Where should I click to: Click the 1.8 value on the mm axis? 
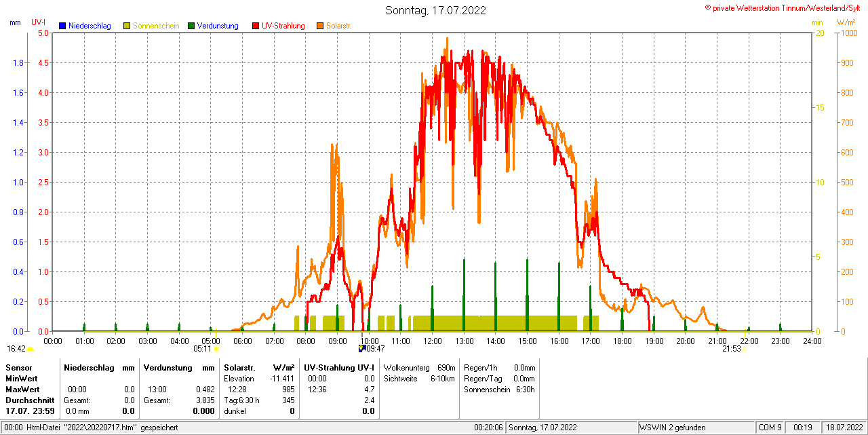19,62
